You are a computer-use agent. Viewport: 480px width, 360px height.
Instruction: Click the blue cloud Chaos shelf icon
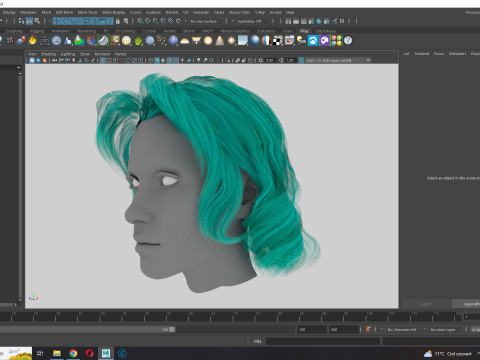[x=313, y=41]
